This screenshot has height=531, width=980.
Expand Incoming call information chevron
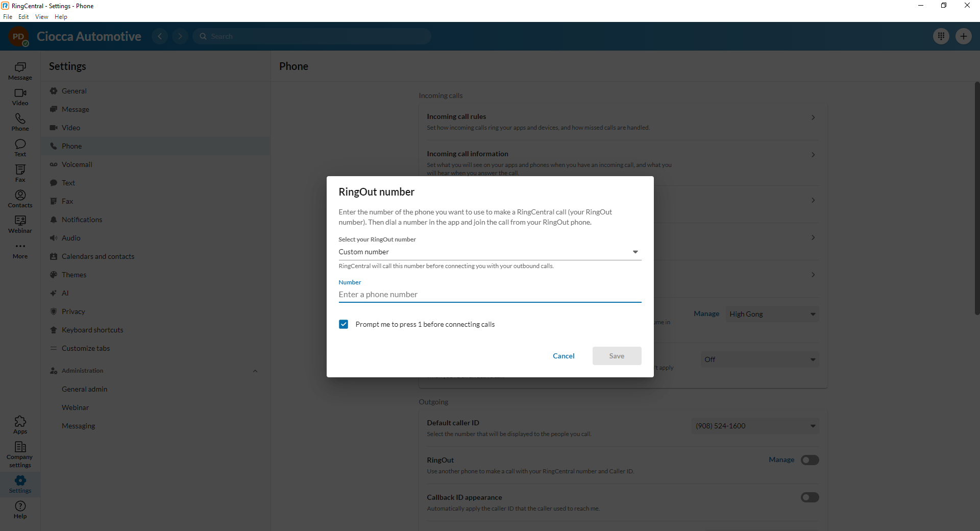pyautogui.click(x=813, y=155)
